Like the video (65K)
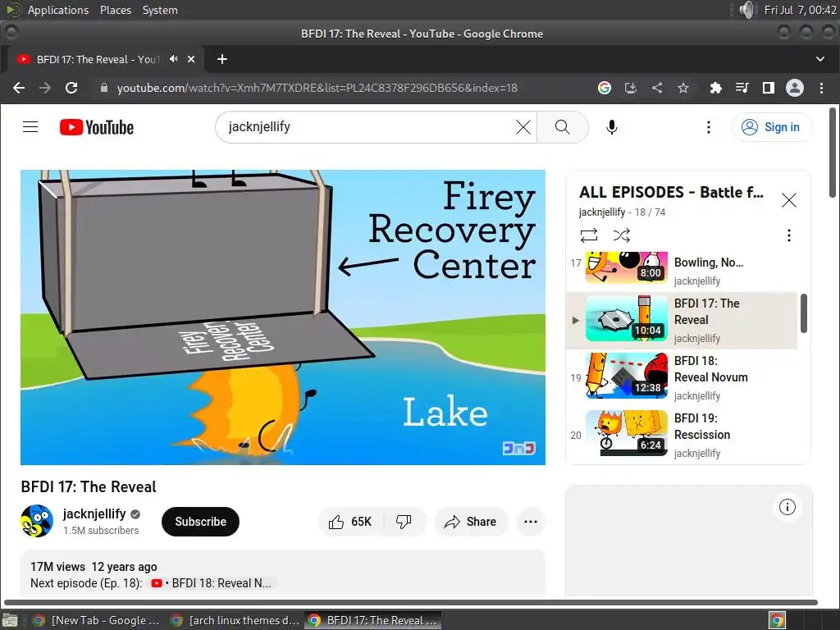Screen dimensions: 840x630 click(x=350, y=521)
